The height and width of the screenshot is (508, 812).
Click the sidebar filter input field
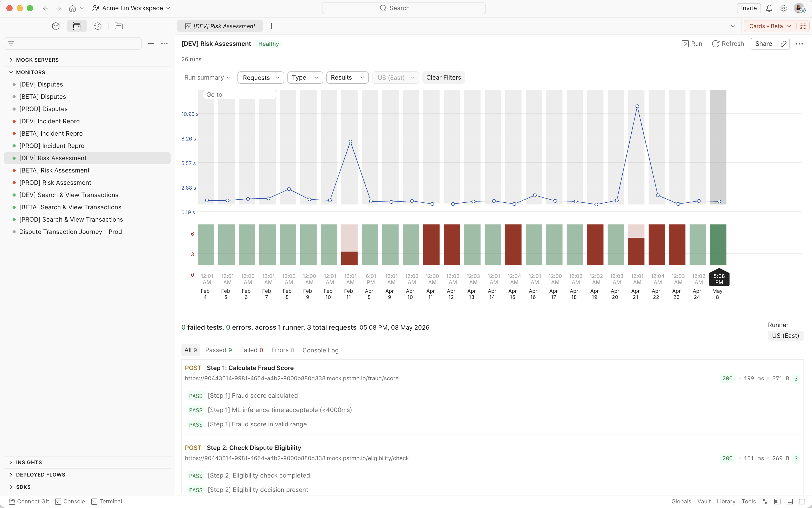point(73,44)
